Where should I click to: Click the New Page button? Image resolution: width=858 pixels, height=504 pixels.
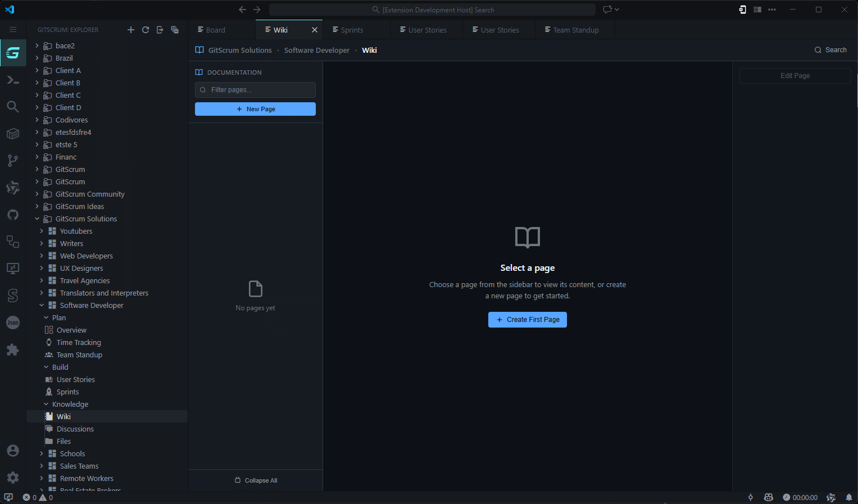click(x=255, y=108)
